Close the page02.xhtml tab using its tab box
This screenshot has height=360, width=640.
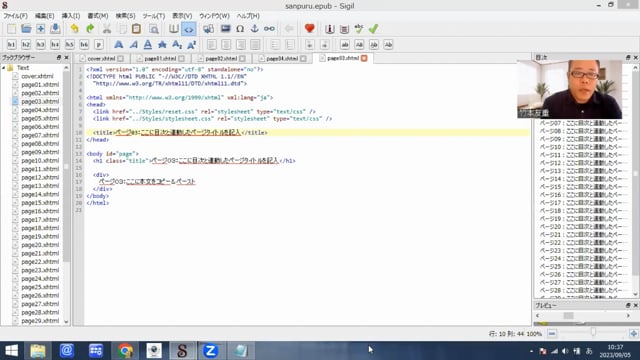(x=242, y=59)
